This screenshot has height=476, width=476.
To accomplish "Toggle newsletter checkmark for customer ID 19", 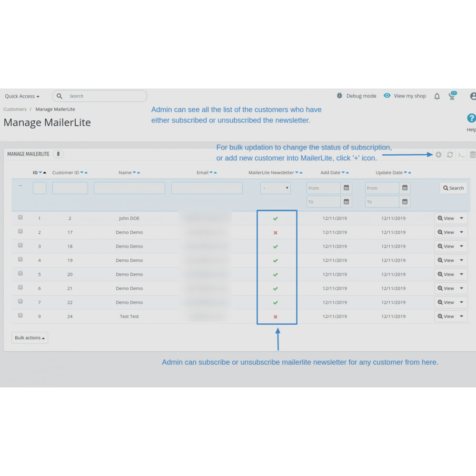I will click(275, 260).
